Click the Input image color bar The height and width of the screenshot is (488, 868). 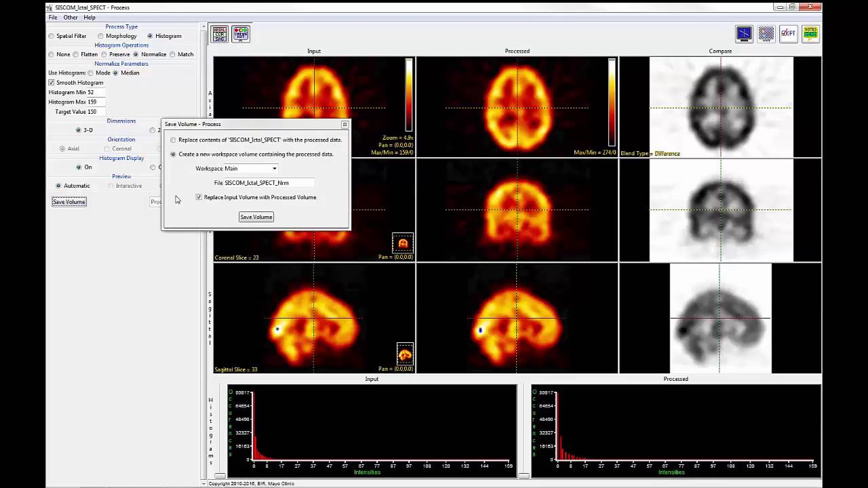(x=409, y=94)
